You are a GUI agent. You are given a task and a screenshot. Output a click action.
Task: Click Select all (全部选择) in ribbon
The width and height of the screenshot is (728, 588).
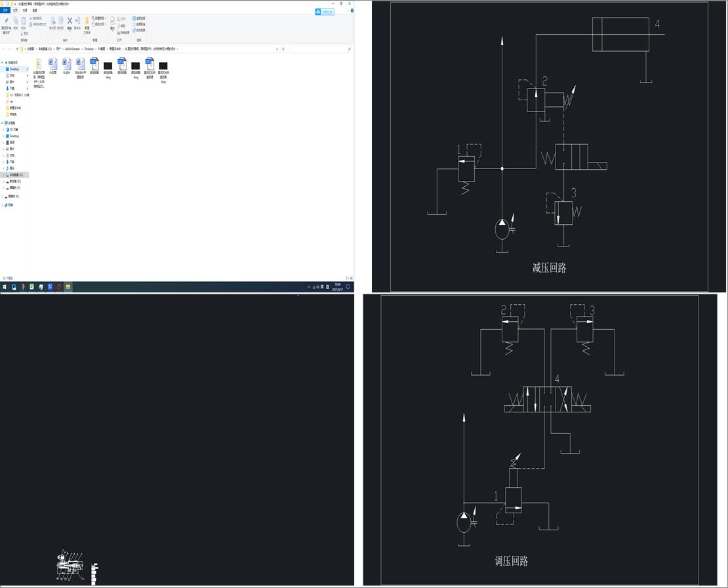[139, 18]
